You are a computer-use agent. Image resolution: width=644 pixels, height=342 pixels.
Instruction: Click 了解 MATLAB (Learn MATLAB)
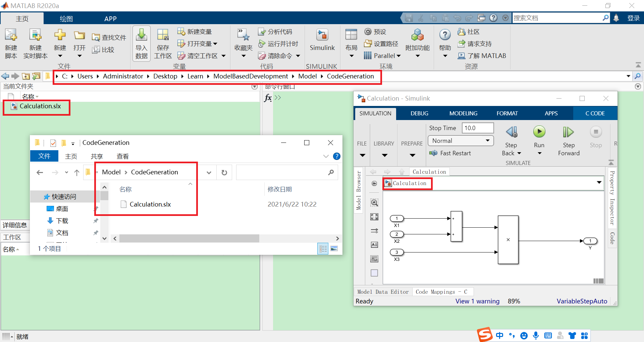click(482, 56)
